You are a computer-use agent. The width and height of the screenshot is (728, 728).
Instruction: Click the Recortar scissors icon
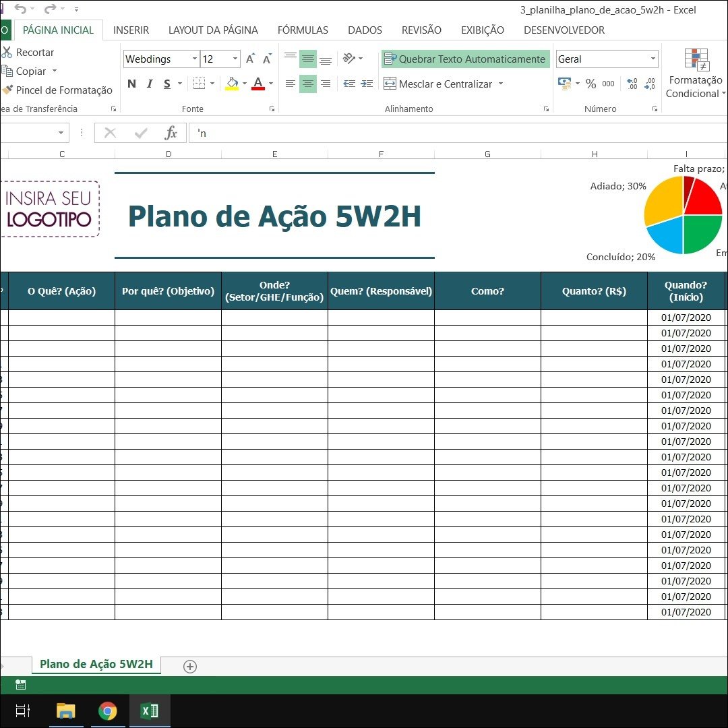7,53
